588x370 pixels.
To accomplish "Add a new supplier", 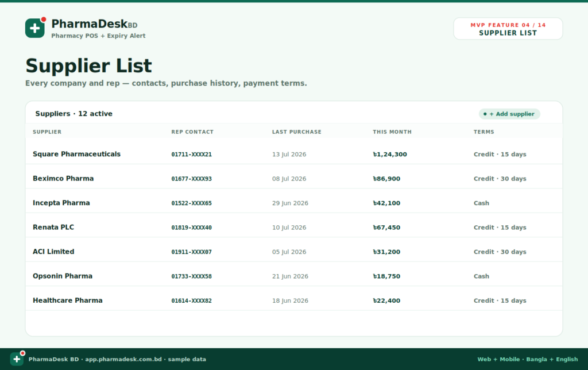I will click(509, 114).
